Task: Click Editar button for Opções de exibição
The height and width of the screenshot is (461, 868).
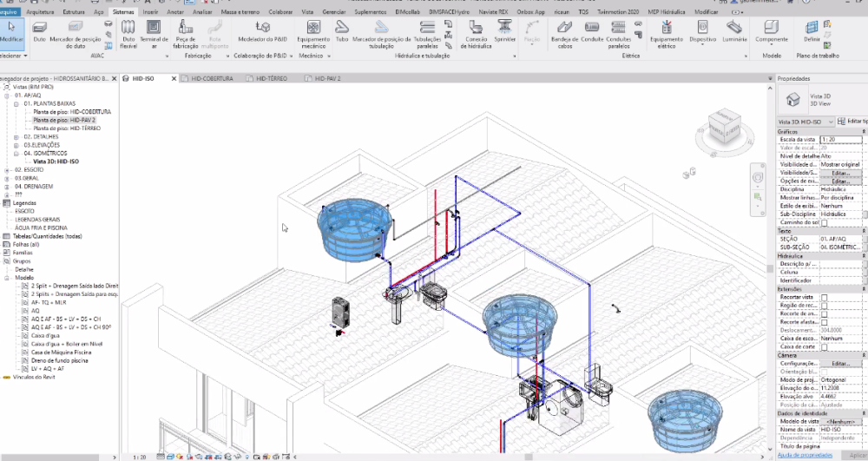Action: (840, 181)
